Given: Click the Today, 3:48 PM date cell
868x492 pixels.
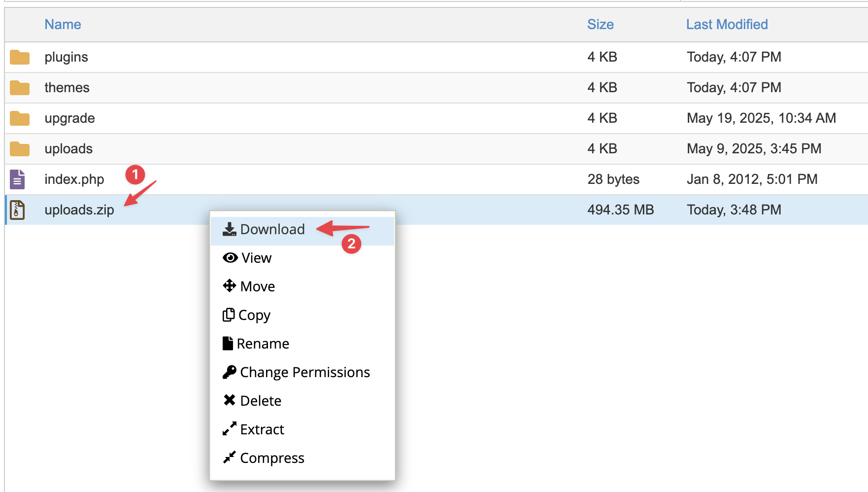Looking at the screenshot, I should 734,210.
